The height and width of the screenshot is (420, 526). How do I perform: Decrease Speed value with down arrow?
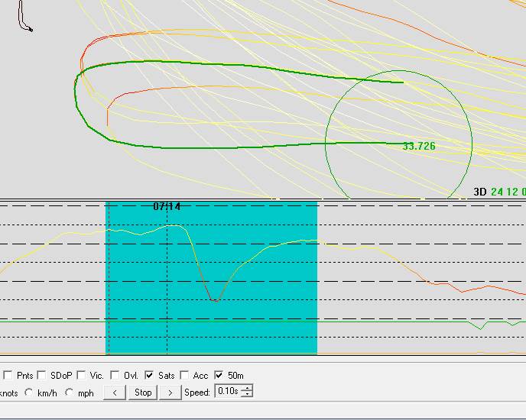point(246,395)
